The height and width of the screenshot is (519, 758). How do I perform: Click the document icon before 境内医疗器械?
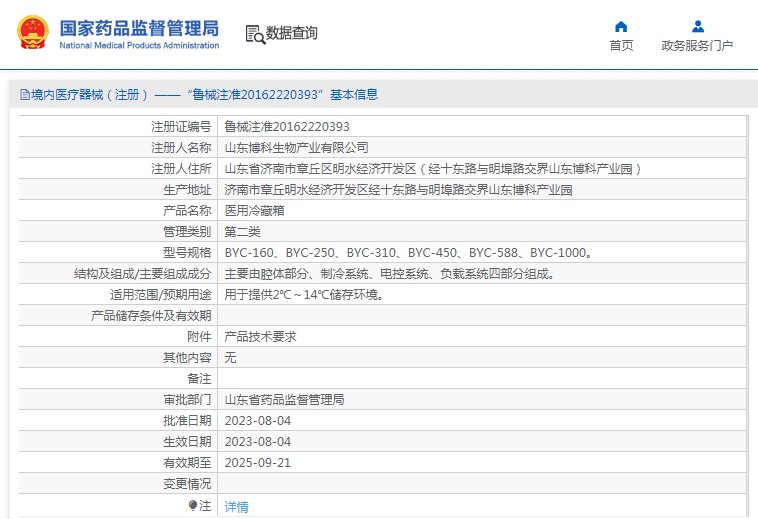(25, 94)
